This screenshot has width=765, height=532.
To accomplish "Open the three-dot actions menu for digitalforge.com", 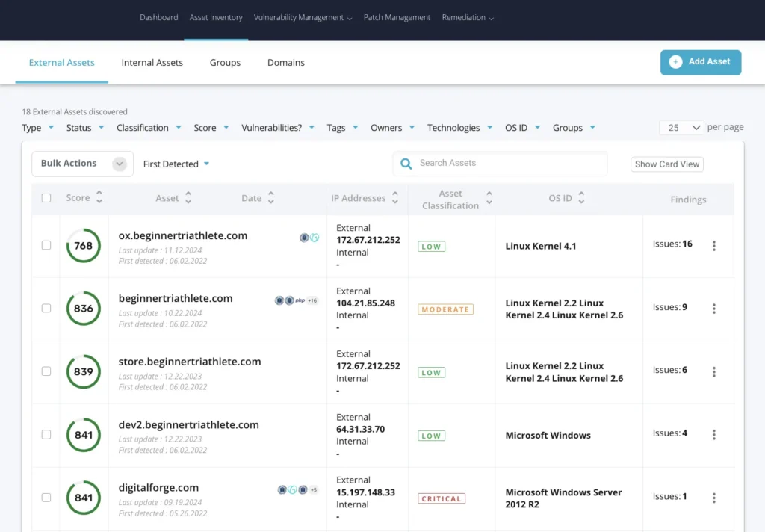I will tap(714, 498).
